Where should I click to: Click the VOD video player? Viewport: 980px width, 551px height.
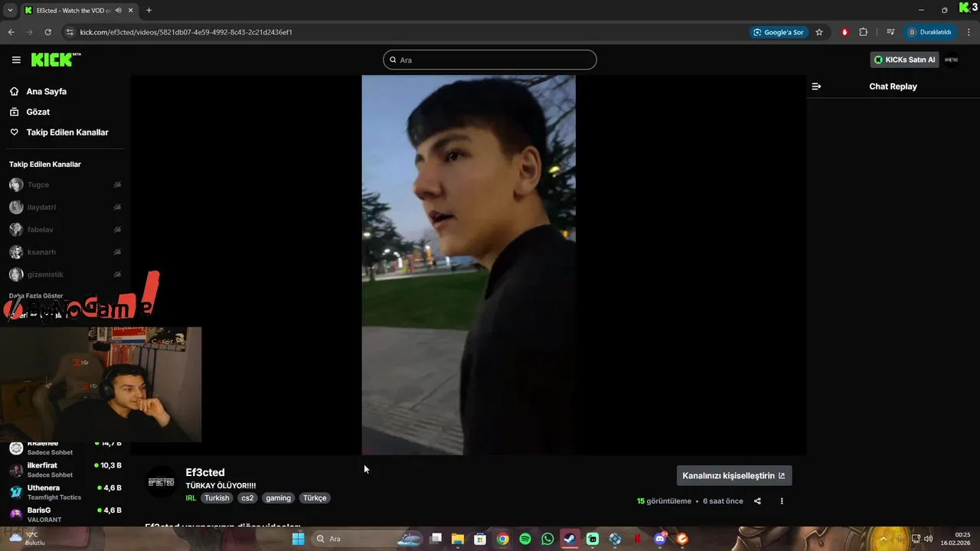[x=469, y=265]
